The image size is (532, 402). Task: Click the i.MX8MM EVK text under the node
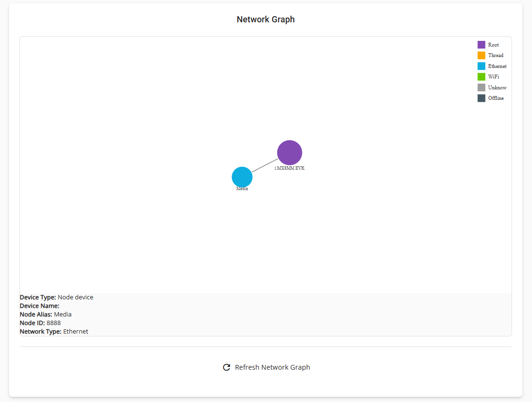[290, 168]
